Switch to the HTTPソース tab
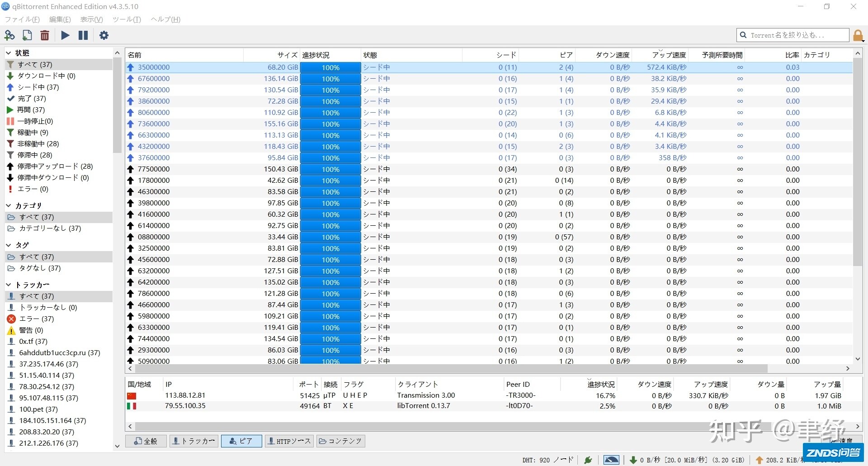This screenshot has height=466, width=868. pos(289,441)
